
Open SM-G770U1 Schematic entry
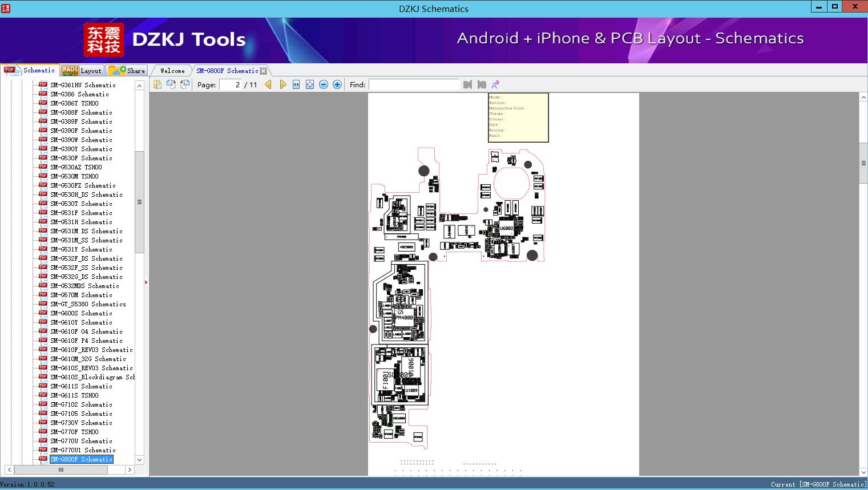pyautogui.click(x=83, y=450)
